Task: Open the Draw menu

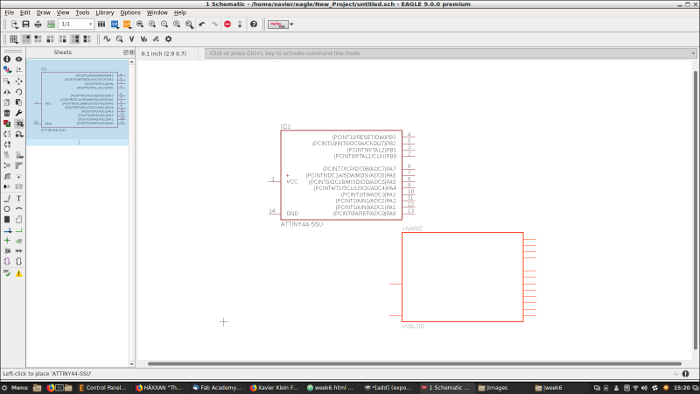Action: (43, 12)
